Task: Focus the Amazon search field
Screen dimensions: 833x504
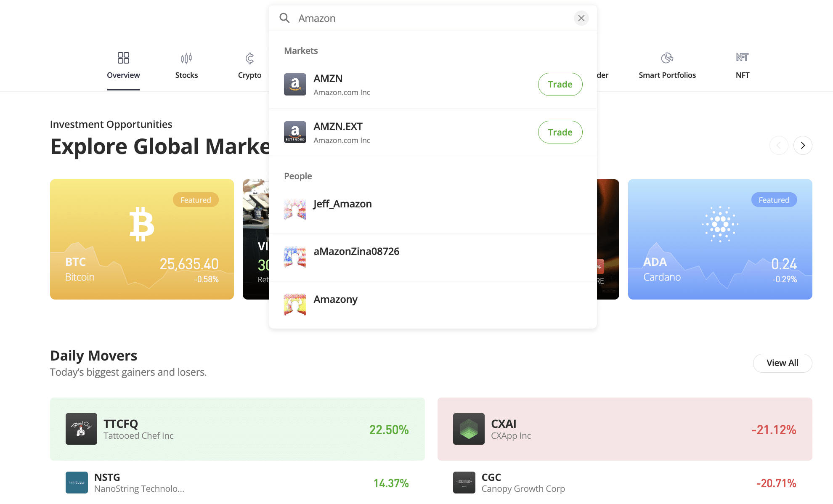Action: [432, 18]
